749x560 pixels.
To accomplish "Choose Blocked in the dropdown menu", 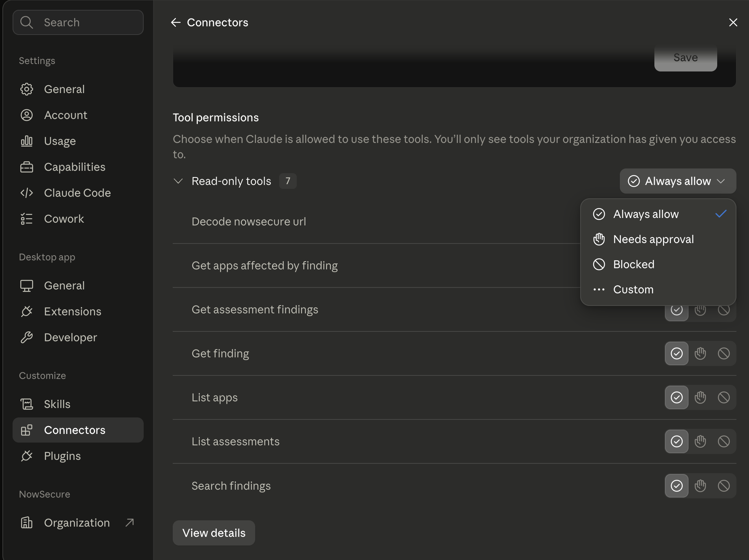I will 658,264.
